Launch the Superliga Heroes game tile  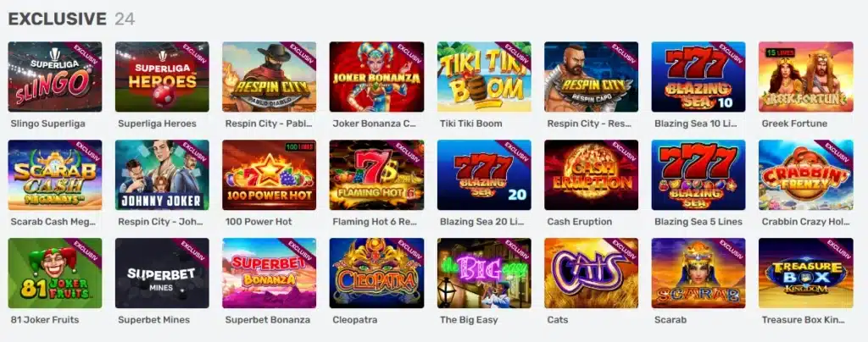162,77
